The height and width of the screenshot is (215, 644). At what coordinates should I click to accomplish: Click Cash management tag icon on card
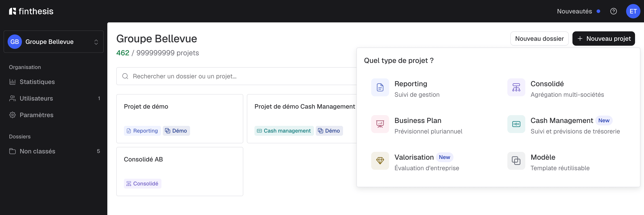pyautogui.click(x=259, y=131)
